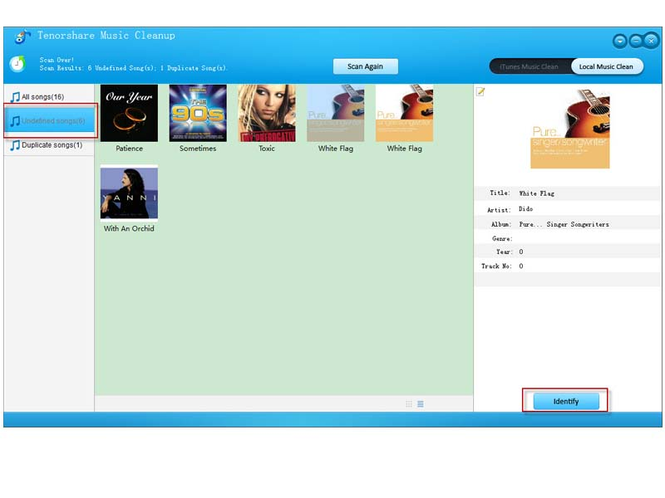The width and height of the screenshot is (665, 498).
Task: Click the Artist field value Dido
Action: pyautogui.click(x=525, y=209)
